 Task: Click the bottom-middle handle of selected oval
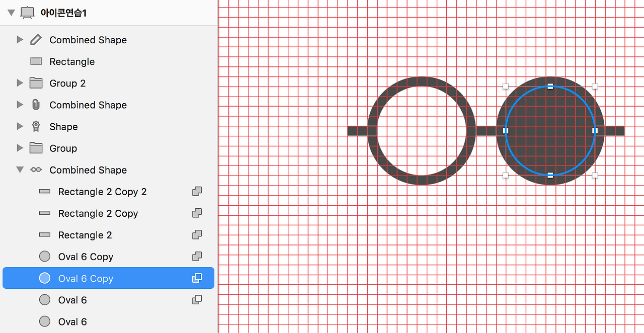550,175
